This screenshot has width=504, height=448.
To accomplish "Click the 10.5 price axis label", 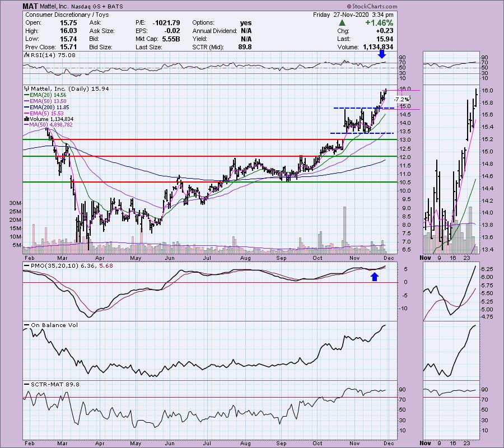I will [x=404, y=182].
